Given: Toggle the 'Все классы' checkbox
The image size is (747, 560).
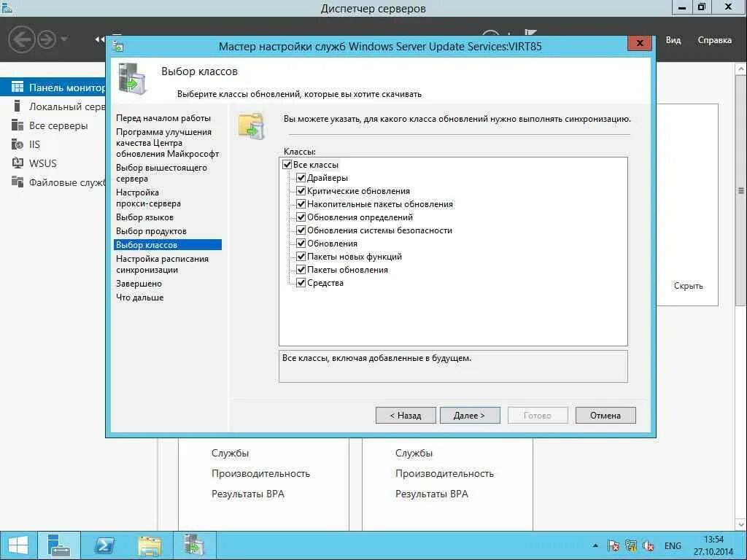Looking at the screenshot, I should tap(287, 165).
